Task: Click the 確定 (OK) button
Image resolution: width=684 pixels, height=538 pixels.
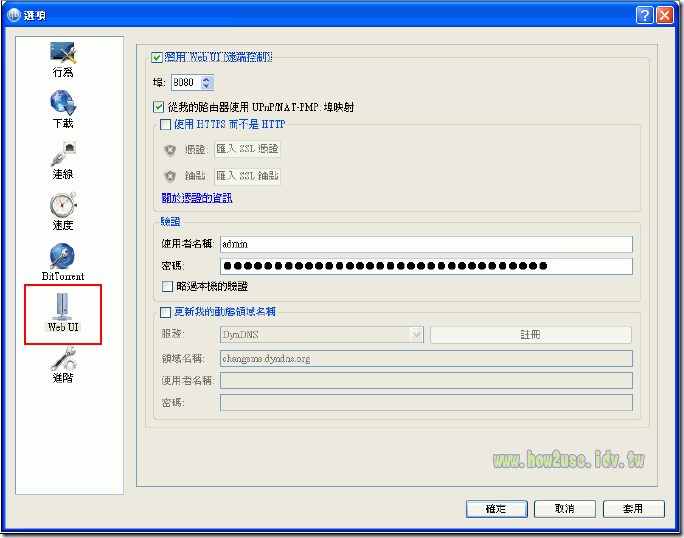Action: click(496, 509)
